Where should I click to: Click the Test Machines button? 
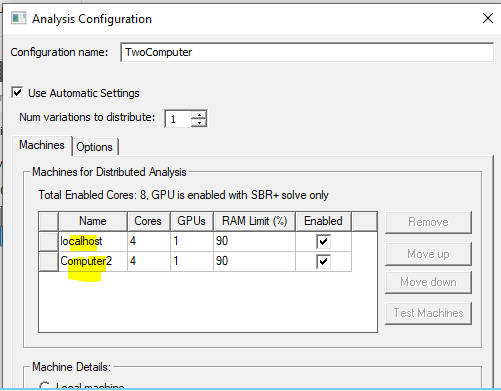click(x=428, y=313)
